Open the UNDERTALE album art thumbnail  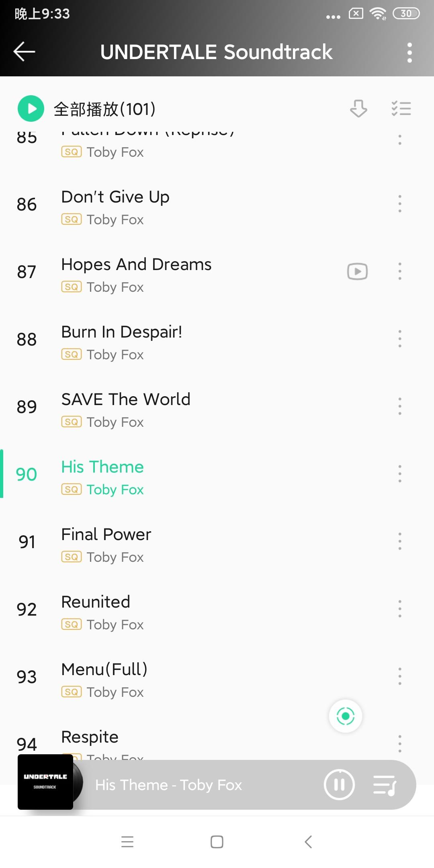[45, 782]
